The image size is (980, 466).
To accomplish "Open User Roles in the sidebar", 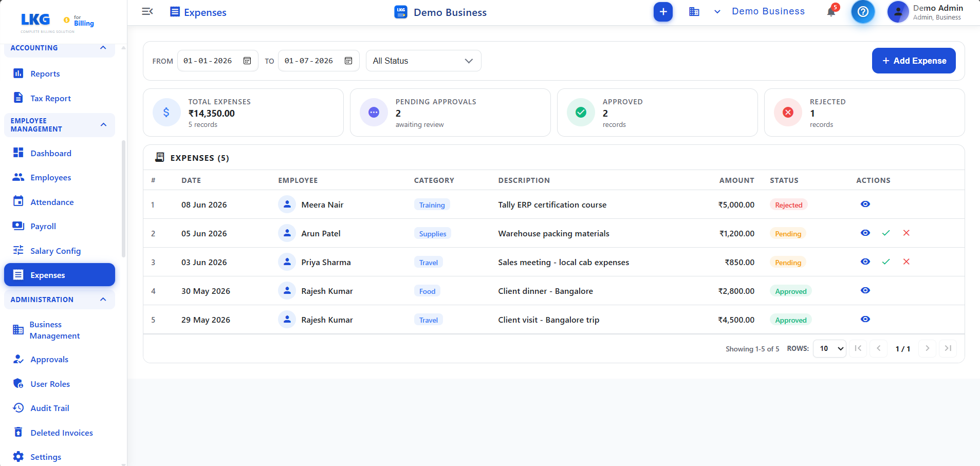I will coord(60,384).
